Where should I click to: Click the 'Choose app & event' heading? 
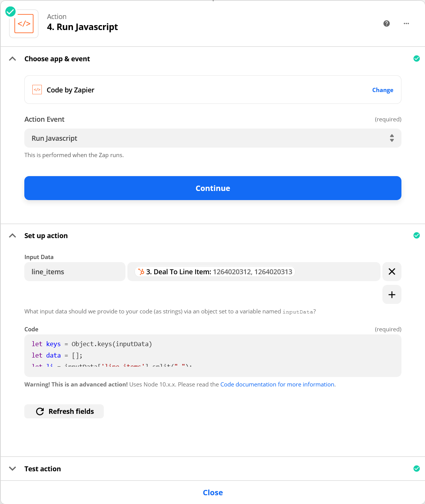click(x=57, y=59)
